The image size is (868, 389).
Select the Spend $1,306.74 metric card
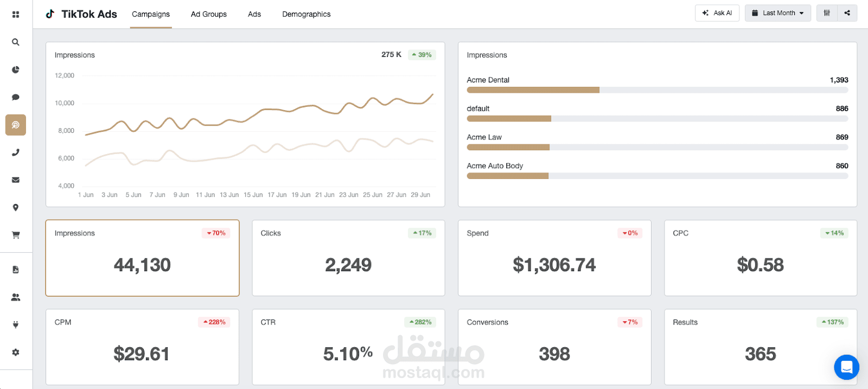coord(554,258)
